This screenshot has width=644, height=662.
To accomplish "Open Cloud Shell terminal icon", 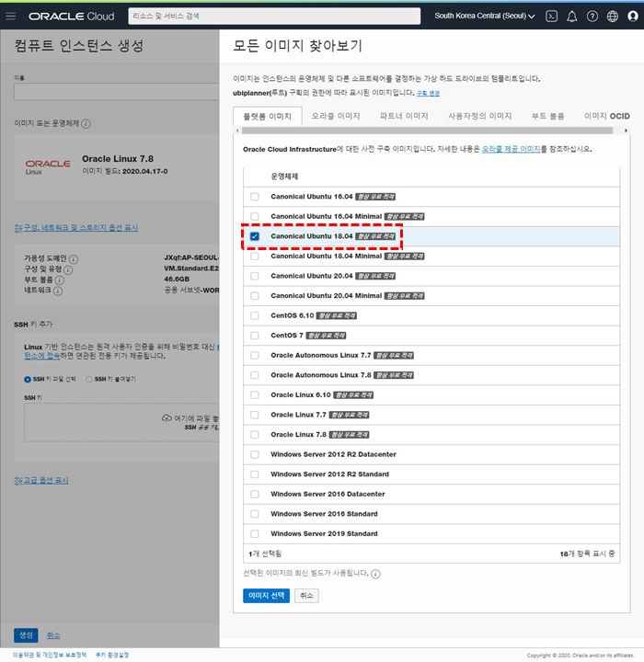I will (551, 16).
